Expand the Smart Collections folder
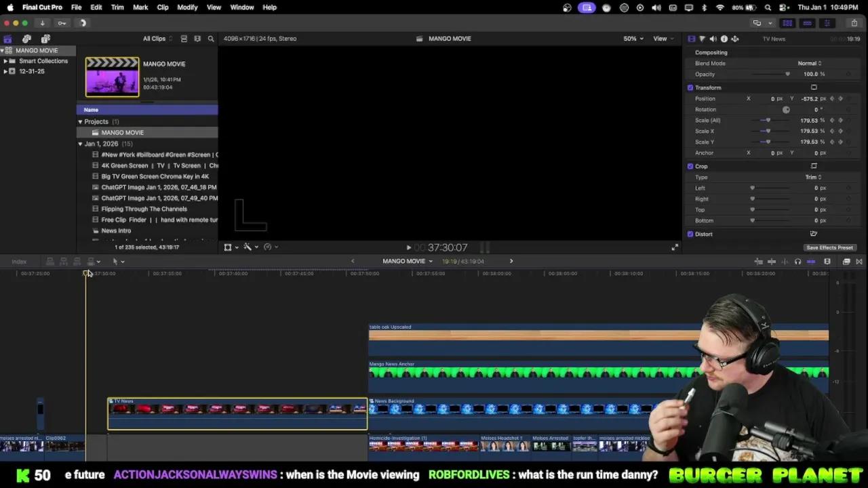 click(5, 61)
